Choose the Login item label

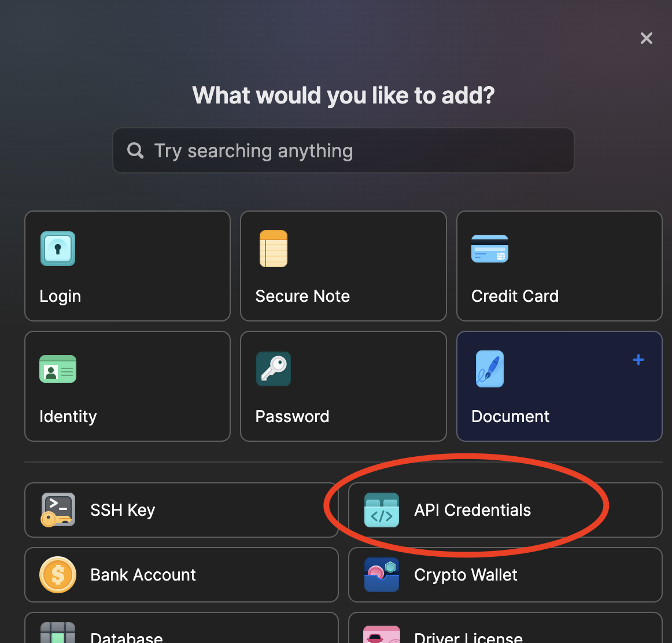point(60,296)
